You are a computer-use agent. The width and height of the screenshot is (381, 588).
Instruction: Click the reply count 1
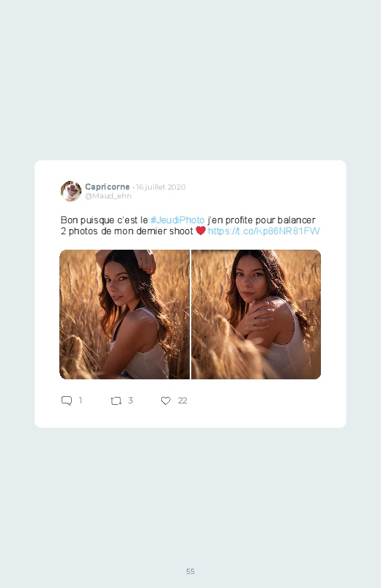(x=81, y=400)
